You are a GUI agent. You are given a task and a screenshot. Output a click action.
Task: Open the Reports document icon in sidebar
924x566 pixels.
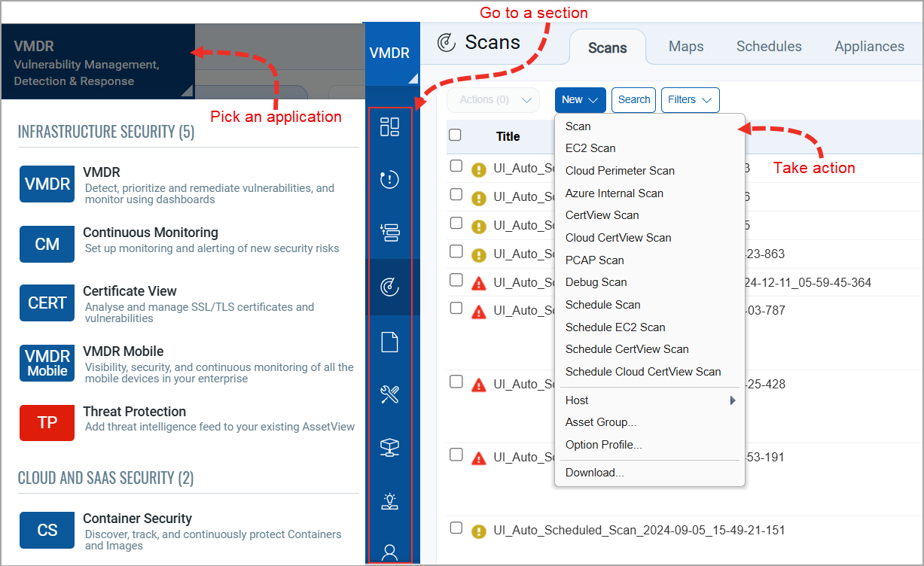point(389,342)
